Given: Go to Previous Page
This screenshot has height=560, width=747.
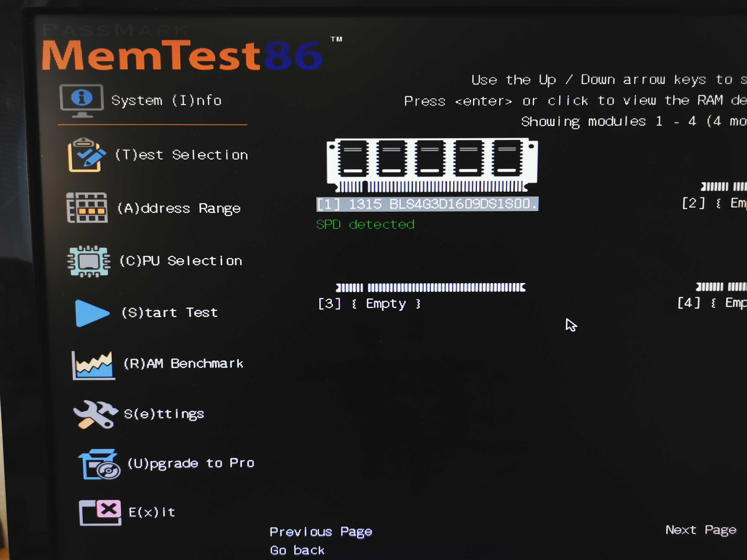Looking at the screenshot, I should coord(321,532).
